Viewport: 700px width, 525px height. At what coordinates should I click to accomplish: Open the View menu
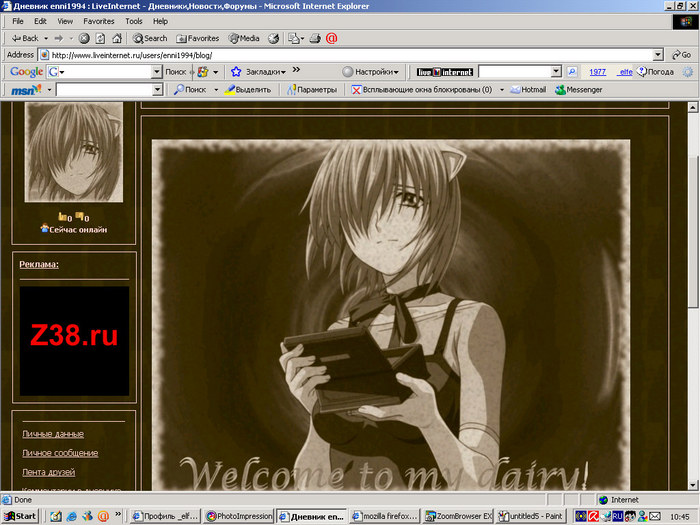(x=65, y=21)
